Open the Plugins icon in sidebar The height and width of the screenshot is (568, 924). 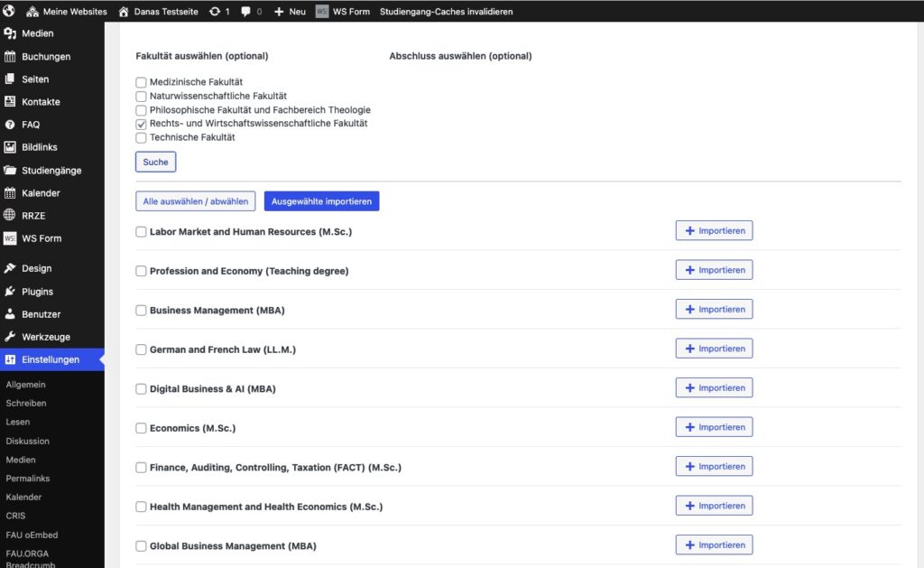click(x=10, y=292)
